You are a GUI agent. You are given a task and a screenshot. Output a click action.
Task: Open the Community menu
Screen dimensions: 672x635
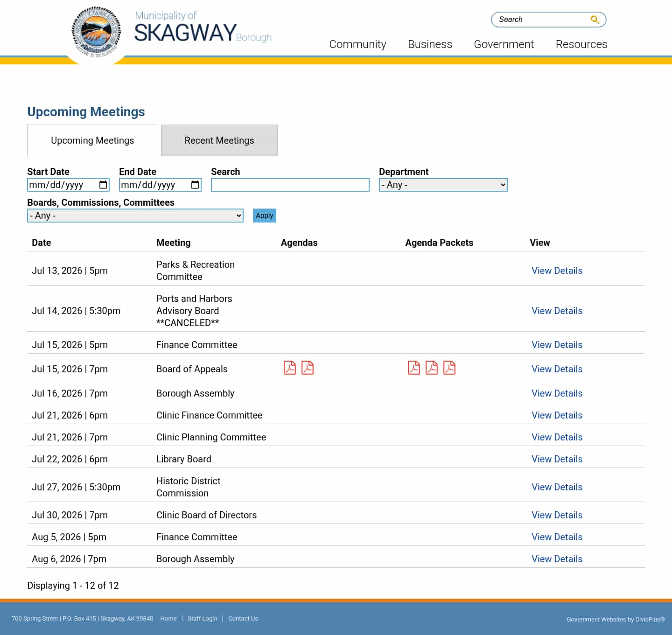(357, 44)
